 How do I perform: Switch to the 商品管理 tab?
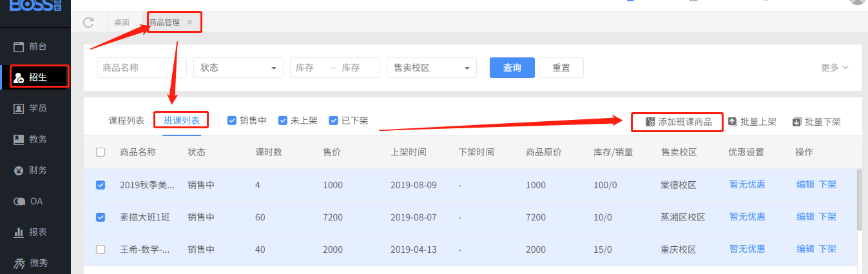point(164,23)
